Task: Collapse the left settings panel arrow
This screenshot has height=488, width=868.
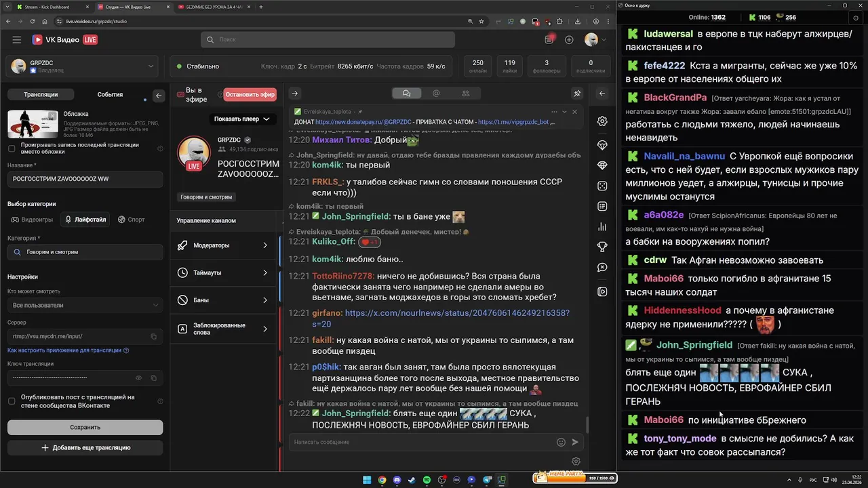Action: [159, 96]
